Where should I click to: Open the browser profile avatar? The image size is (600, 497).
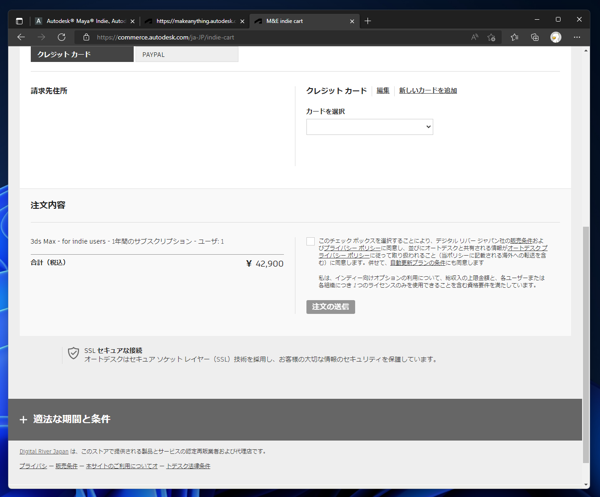click(x=556, y=37)
